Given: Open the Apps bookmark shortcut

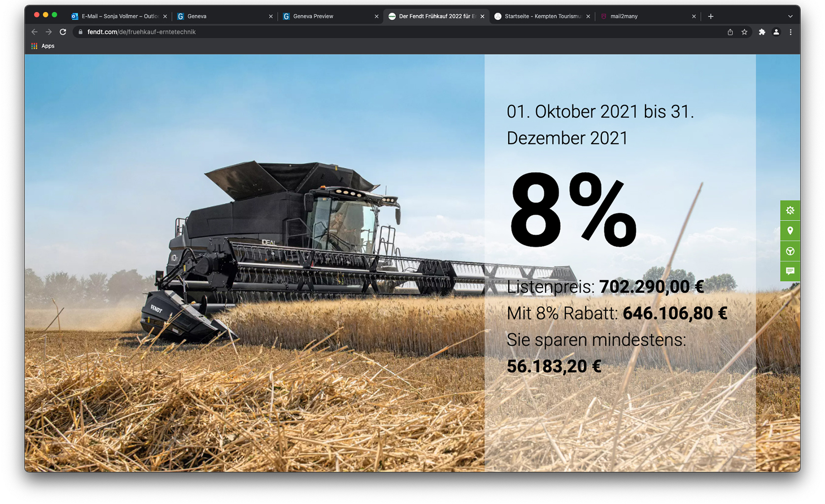Looking at the screenshot, I should pos(43,46).
